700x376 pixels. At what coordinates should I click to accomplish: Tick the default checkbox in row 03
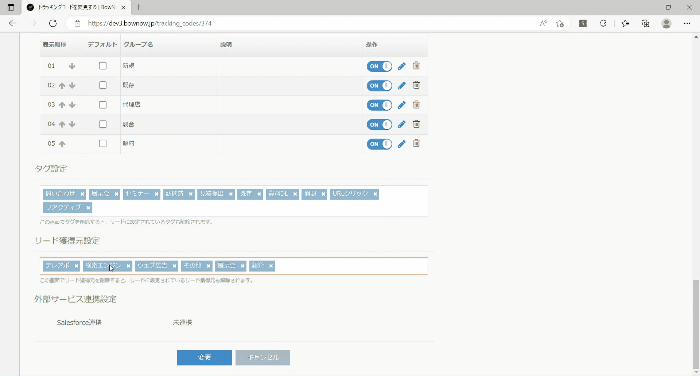103,104
